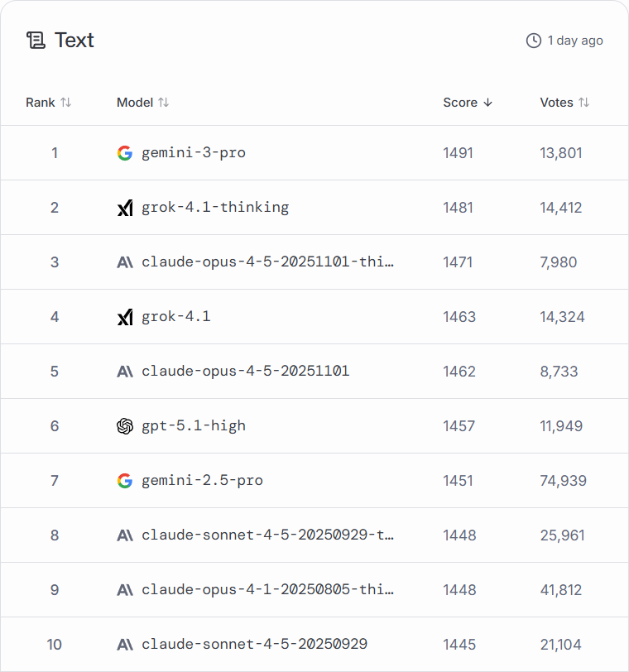
Task: Click the Google logo next to gemini-3-pro
Action: 125,153
